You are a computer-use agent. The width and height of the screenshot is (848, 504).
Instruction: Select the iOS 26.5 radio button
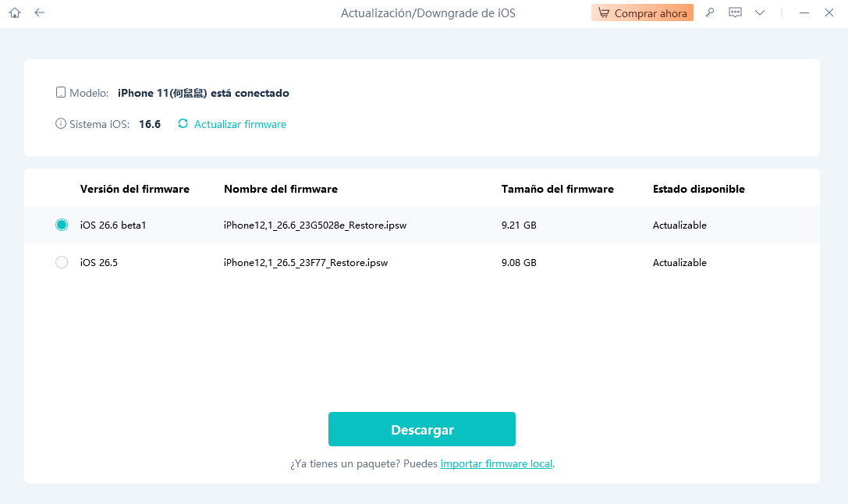(x=62, y=262)
